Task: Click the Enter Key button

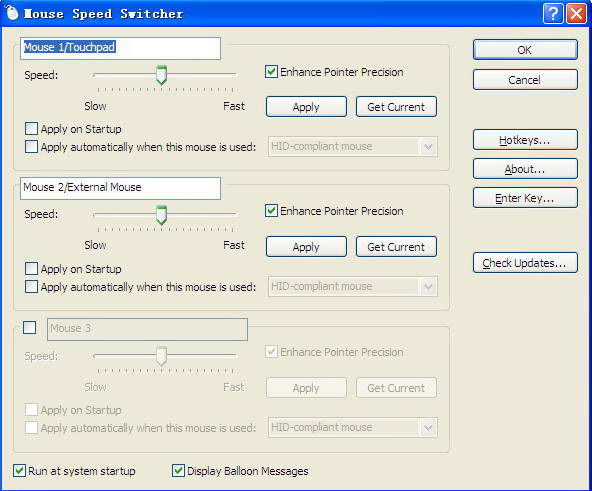Action: point(525,198)
